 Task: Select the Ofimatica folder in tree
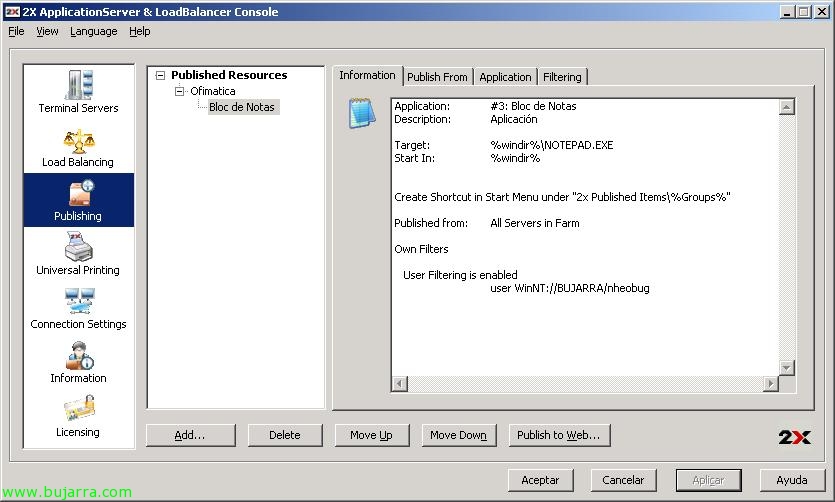coord(212,91)
